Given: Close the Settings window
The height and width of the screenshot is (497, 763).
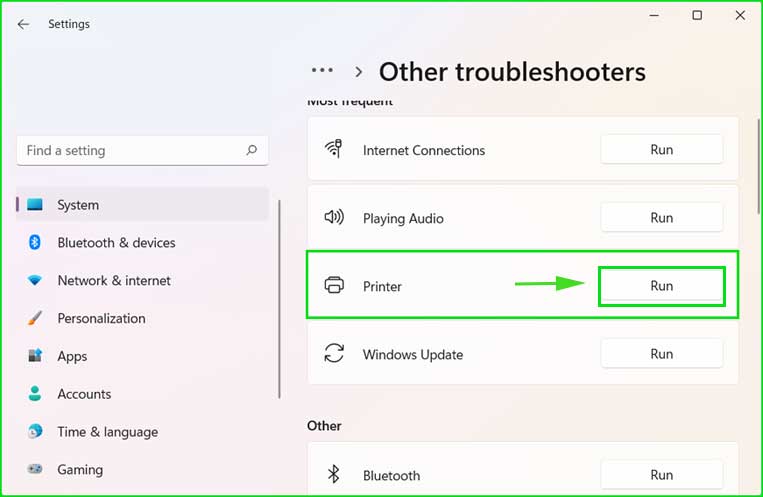Looking at the screenshot, I should 740,16.
